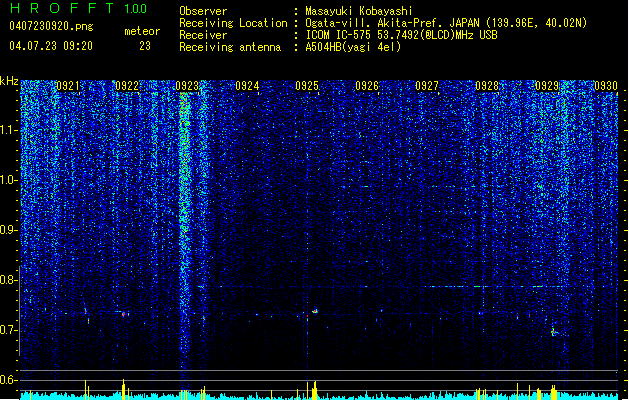Viewport: 629px width, 400px height.
Task: Click the 'Receiver' field label
Action: 203,35
